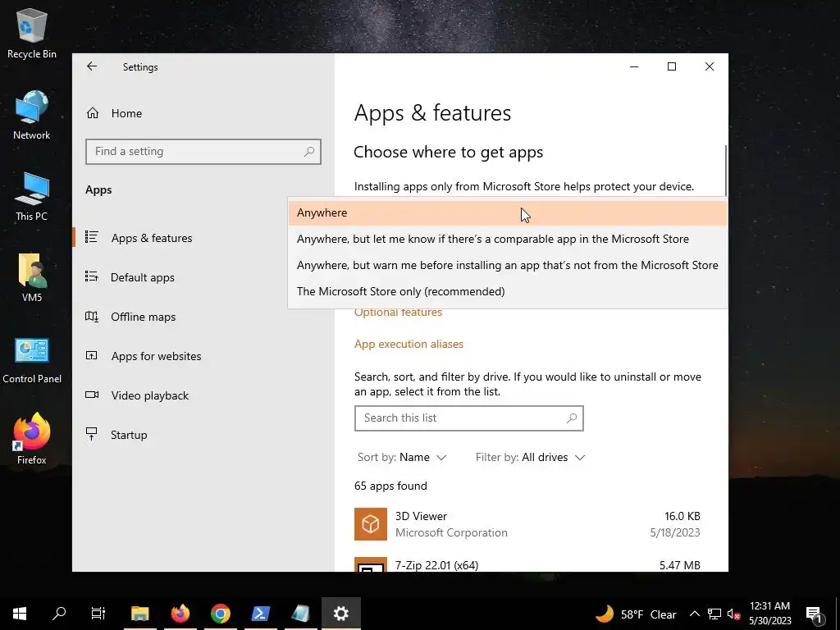Click the Offline maps sidebar icon
This screenshot has height=630, width=840.
coord(92,316)
